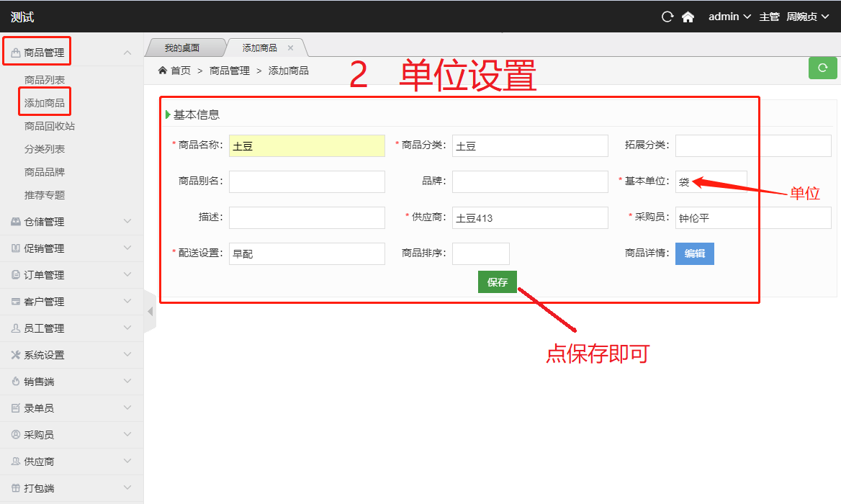Screen dimensions: 841x504
Task: Click the refresh icon in top header
Action: [x=667, y=17]
